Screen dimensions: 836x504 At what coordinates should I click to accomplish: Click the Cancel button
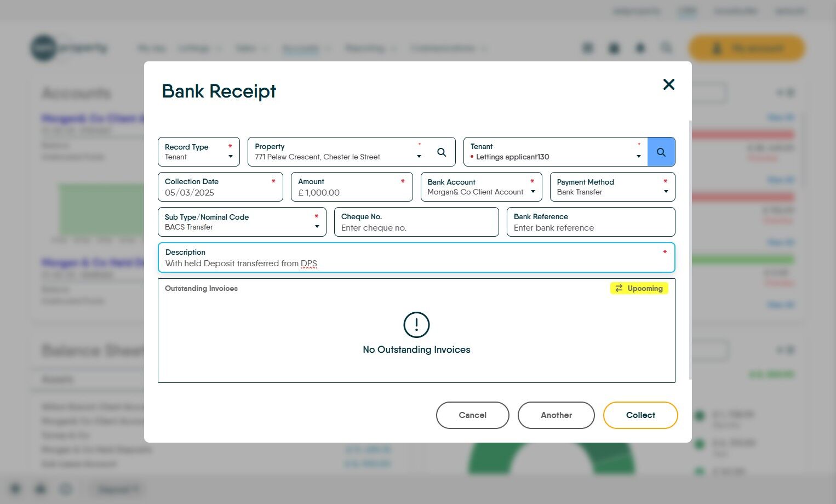[473, 415]
